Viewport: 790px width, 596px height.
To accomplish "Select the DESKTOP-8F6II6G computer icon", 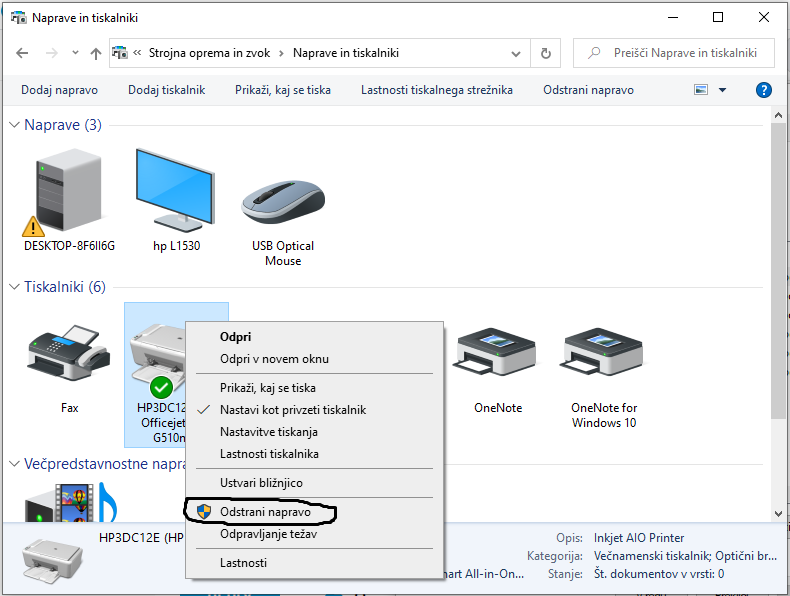I will click(69, 192).
